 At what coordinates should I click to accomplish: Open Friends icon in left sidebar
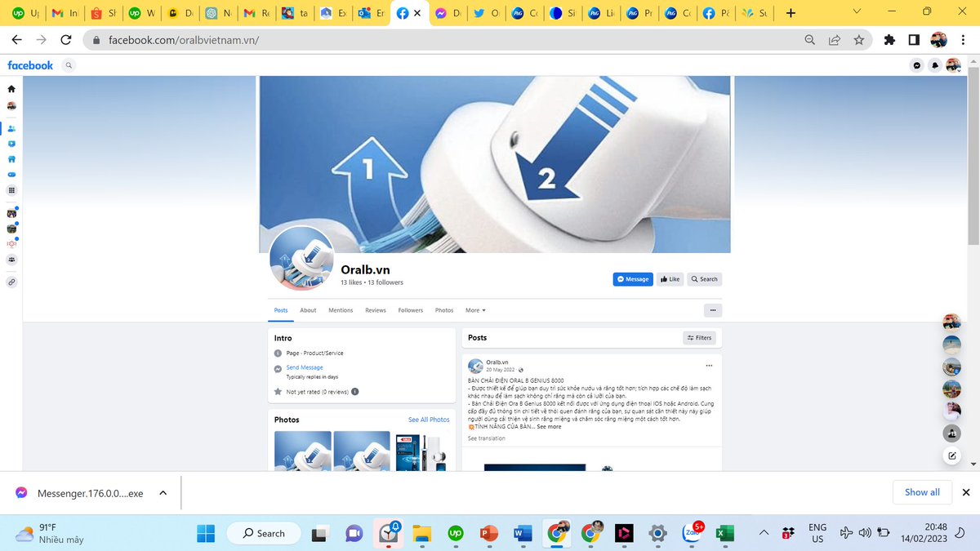click(11, 128)
